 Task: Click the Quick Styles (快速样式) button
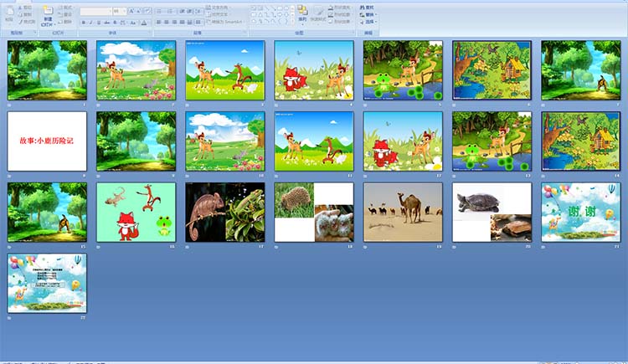pos(317,15)
